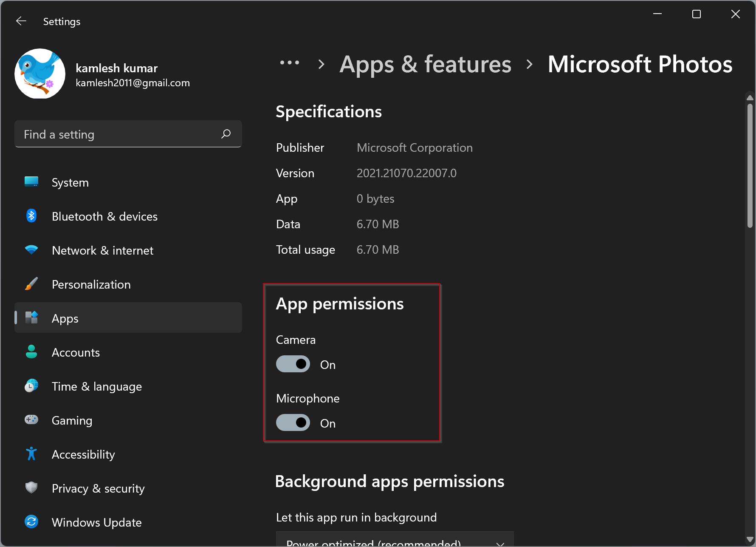Expand breadcrumb ellipsis menu
The image size is (756, 547).
(290, 63)
